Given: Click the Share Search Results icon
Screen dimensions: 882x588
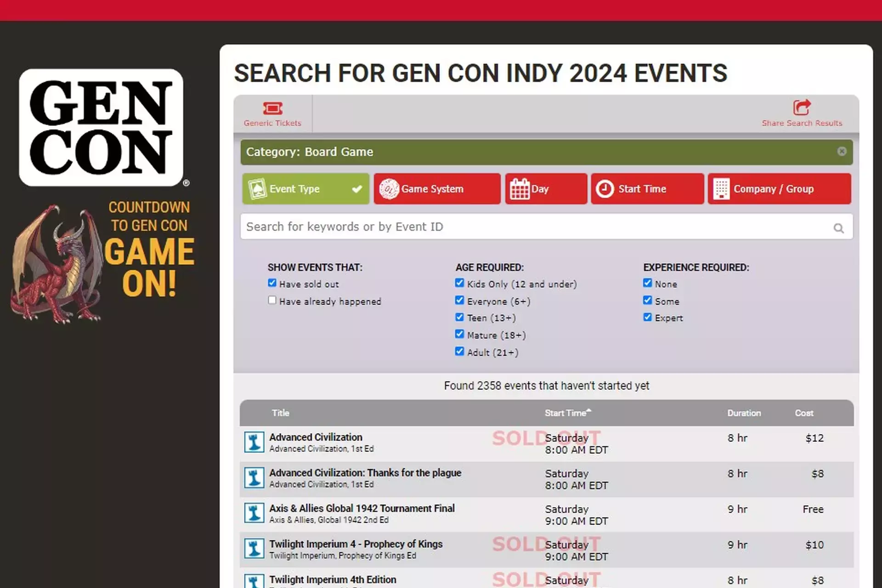Looking at the screenshot, I should (802, 107).
